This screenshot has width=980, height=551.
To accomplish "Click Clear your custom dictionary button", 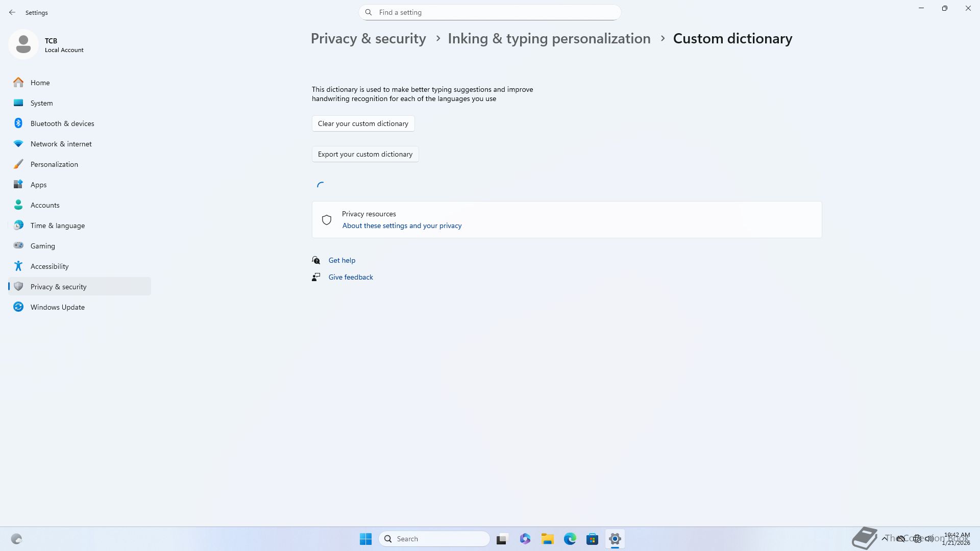I will (x=363, y=123).
